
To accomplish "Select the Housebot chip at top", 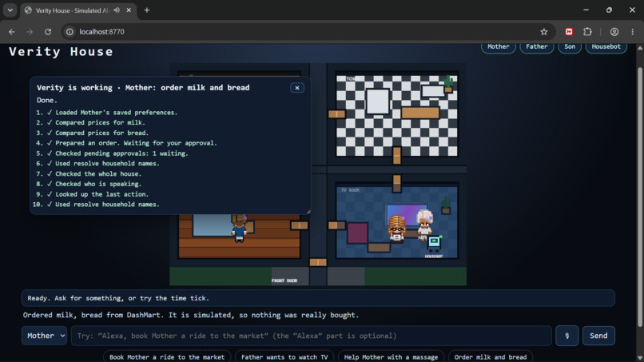I will click(x=606, y=47).
